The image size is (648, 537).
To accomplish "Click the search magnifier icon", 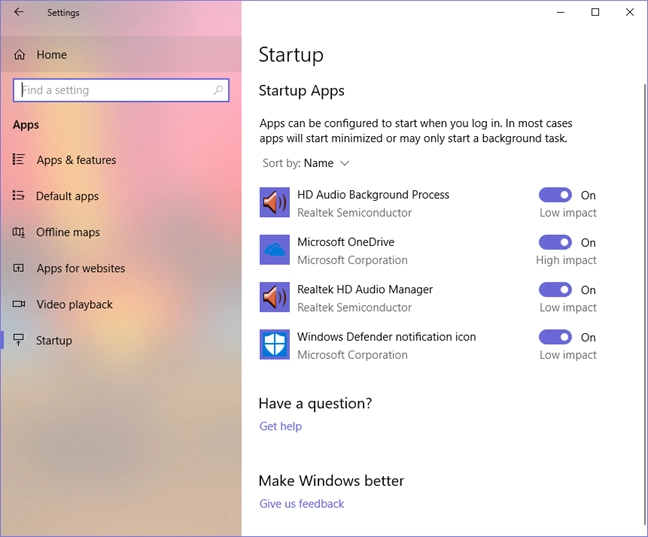I will coord(218,90).
